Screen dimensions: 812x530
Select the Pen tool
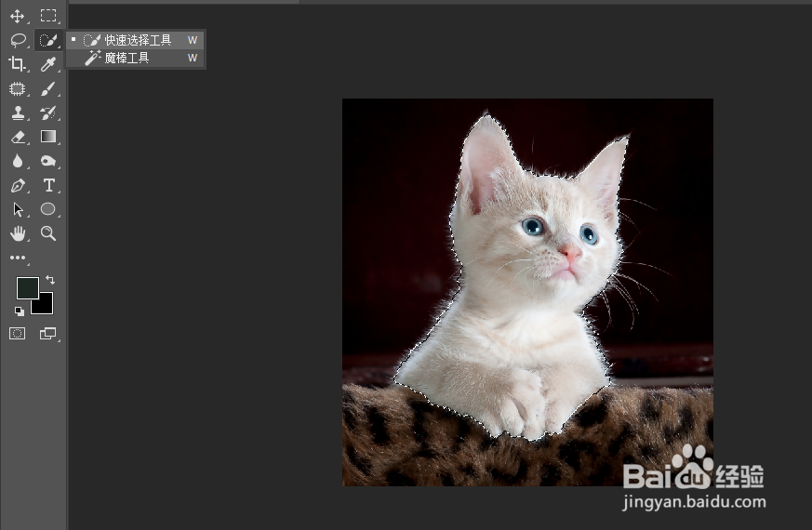tap(18, 185)
